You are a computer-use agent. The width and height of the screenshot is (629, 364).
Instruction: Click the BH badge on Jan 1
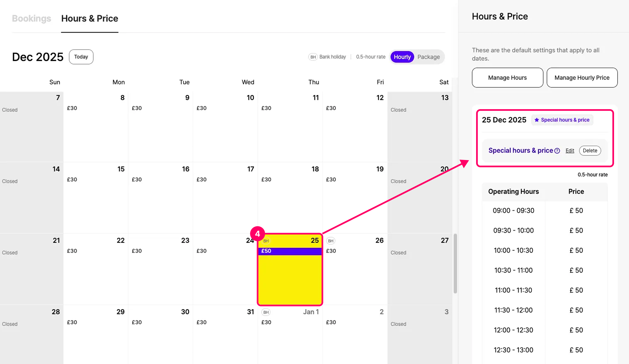tap(266, 312)
